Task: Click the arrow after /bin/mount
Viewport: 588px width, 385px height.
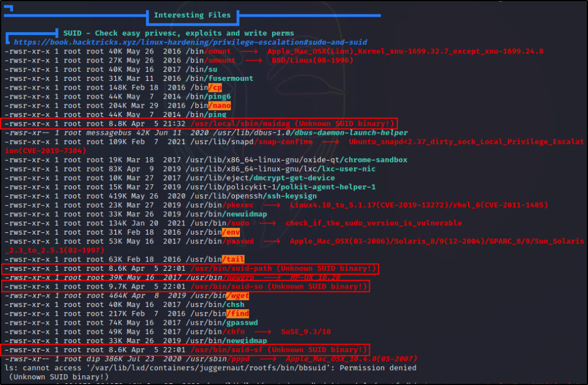Action: pos(249,52)
